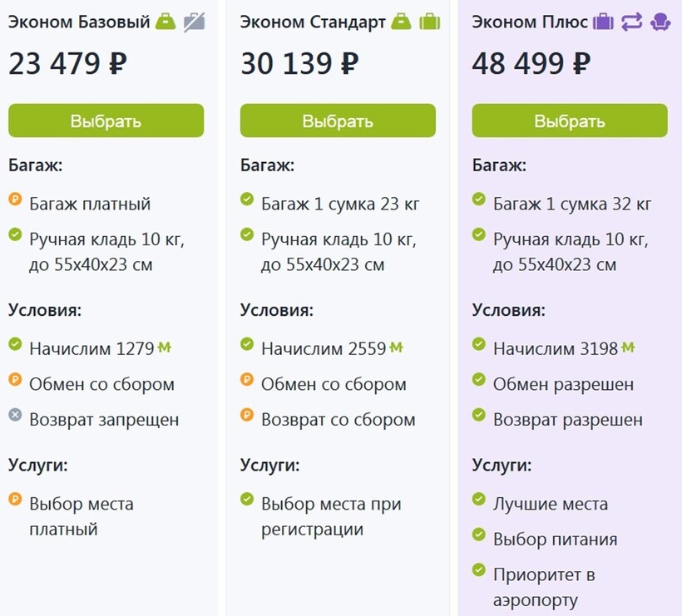
Task: Click paid icon beside Возврат со сбором
Action: click(247, 416)
